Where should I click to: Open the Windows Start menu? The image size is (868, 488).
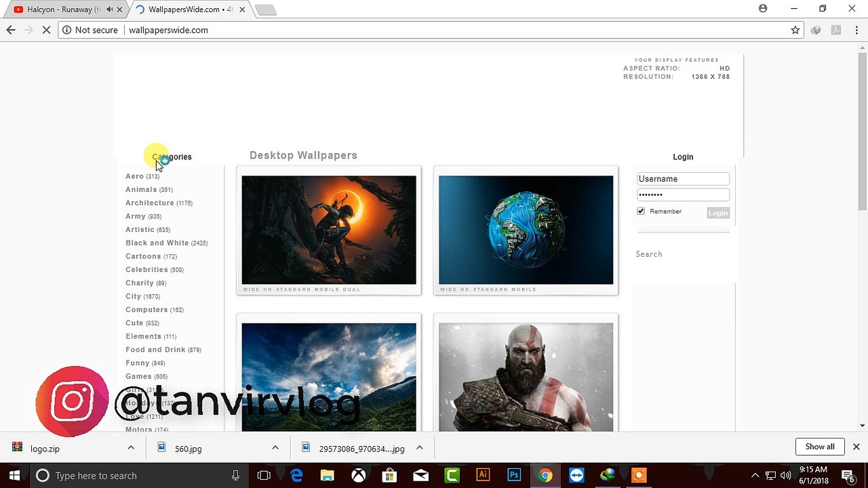coord(14,475)
